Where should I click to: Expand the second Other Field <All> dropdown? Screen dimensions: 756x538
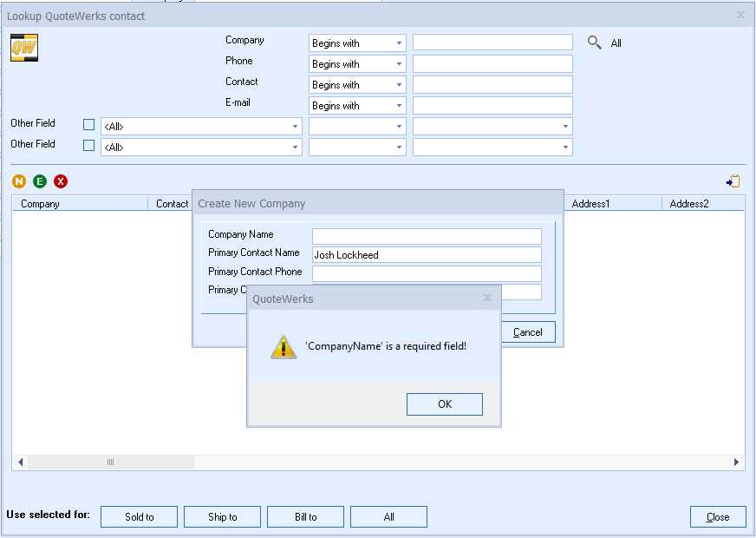point(201,148)
